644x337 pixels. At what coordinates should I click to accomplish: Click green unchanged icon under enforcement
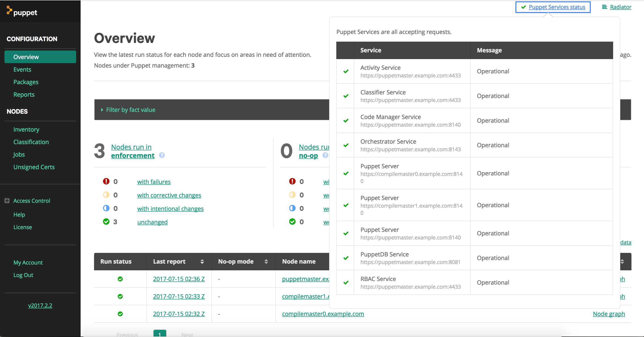(x=106, y=222)
